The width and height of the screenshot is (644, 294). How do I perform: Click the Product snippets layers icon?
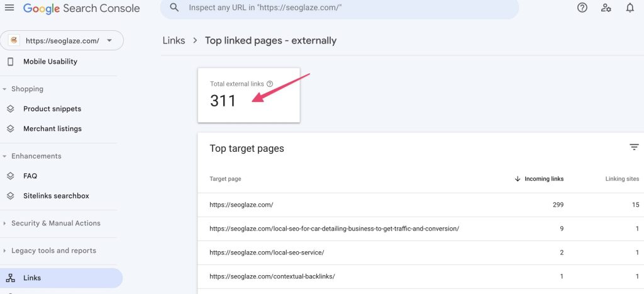(11, 109)
